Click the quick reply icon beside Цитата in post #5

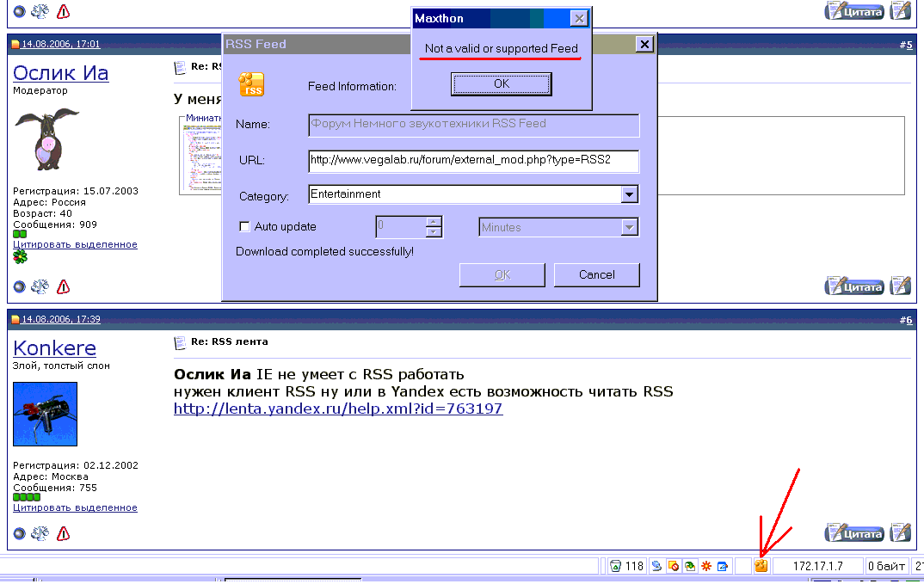(x=901, y=286)
